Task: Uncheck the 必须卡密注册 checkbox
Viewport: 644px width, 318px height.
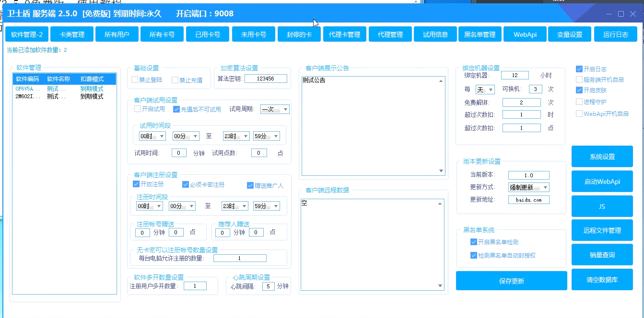Action: click(x=186, y=184)
